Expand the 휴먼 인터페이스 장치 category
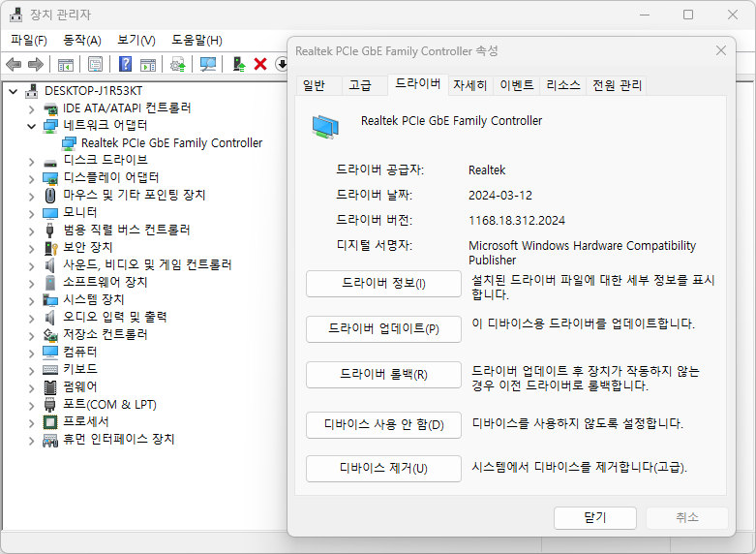 pyautogui.click(x=31, y=441)
